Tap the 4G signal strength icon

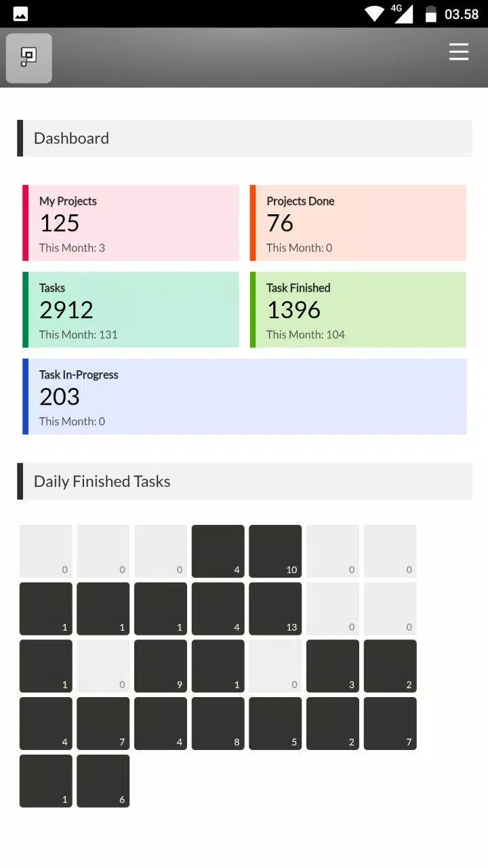pyautogui.click(x=403, y=14)
